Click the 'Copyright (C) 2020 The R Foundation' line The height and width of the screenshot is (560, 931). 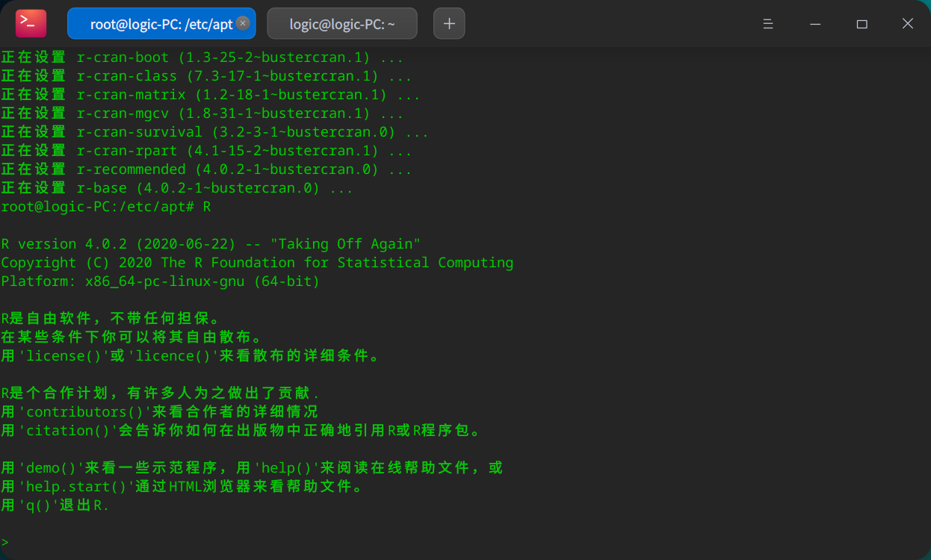(257, 263)
